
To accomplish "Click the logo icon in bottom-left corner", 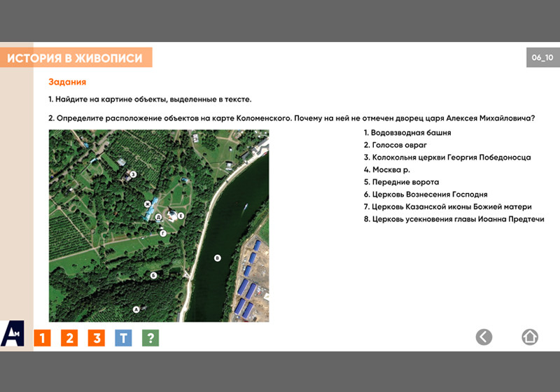I will [13, 334].
